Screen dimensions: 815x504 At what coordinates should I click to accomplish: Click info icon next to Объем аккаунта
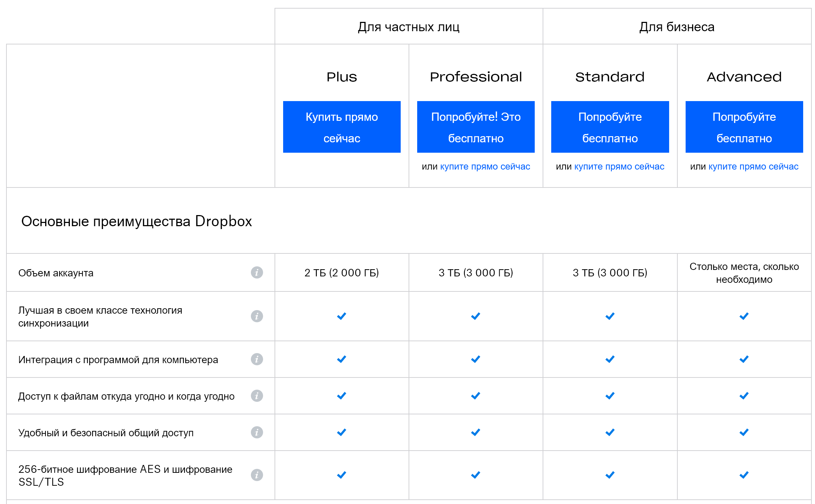pyautogui.click(x=257, y=272)
